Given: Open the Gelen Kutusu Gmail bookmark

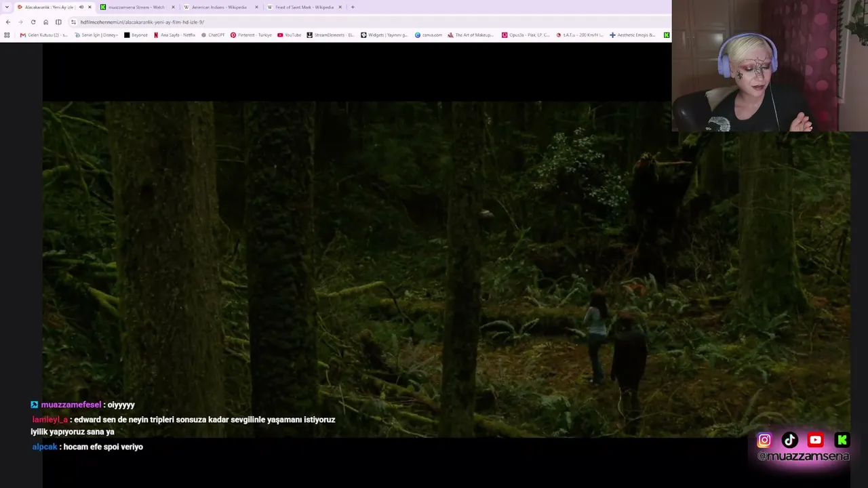Looking at the screenshot, I should (x=44, y=35).
